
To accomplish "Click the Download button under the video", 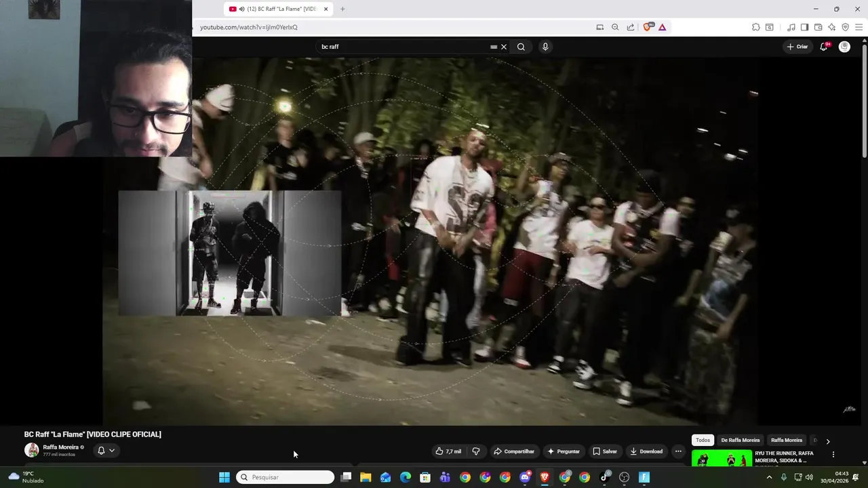I will pyautogui.click(x=646, y=451).
